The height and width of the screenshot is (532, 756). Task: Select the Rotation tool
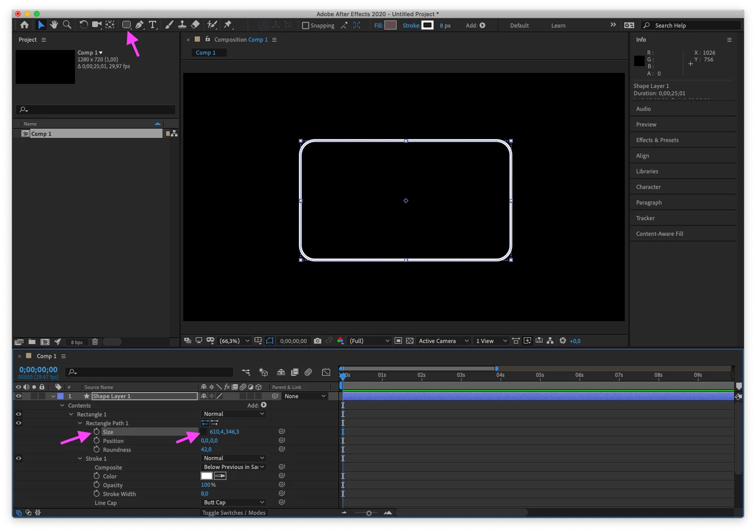click(x=83, y=24)
